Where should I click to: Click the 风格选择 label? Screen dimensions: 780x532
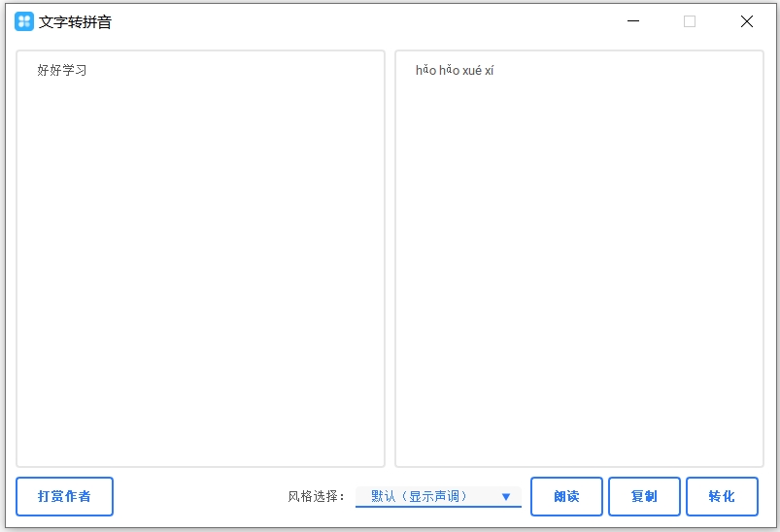coord(316,496)
